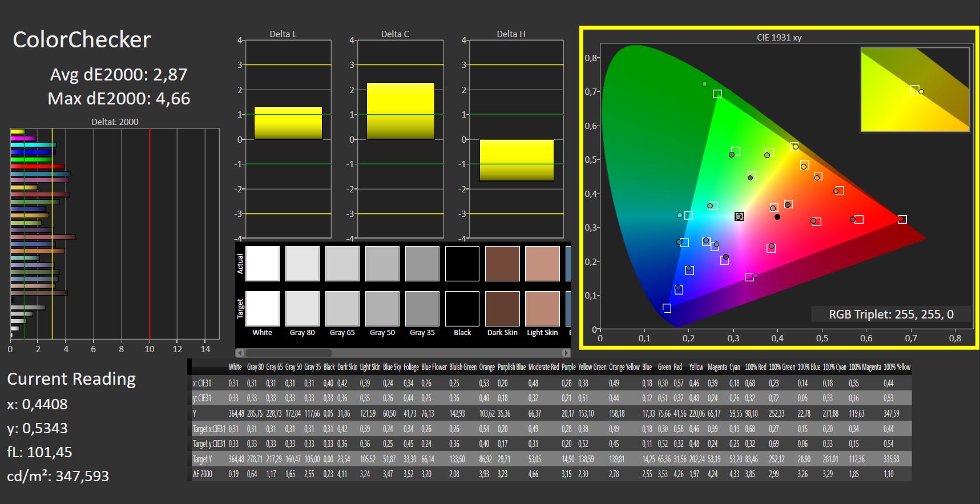
Task: Click the y: 0,5343 reading
Action: coord(37,428)
